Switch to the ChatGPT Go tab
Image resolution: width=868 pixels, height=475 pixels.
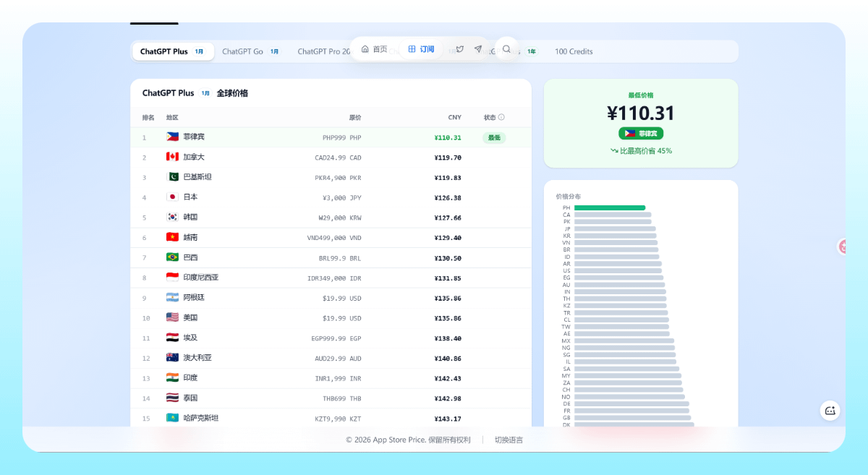(x=251, y=51)
